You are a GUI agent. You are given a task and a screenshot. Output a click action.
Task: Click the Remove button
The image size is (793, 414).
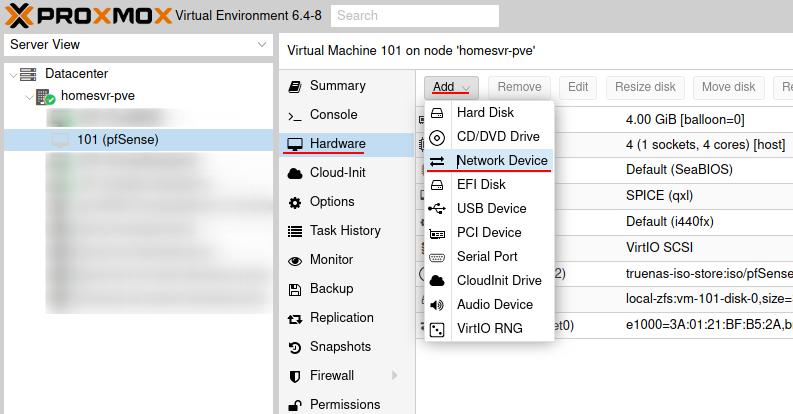coord(519,87)
